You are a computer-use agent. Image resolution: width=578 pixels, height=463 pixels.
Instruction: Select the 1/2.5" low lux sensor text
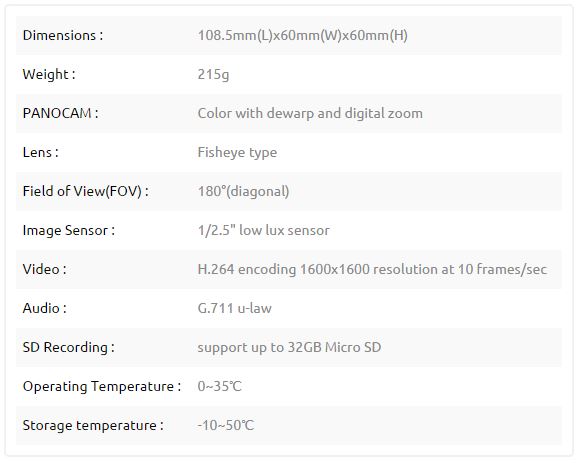264,230
